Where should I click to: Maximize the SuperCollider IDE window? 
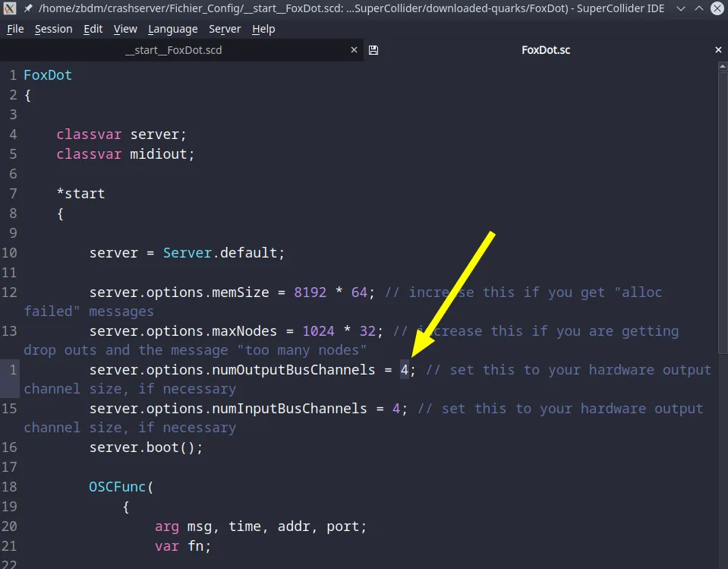(x=698, y=8)
